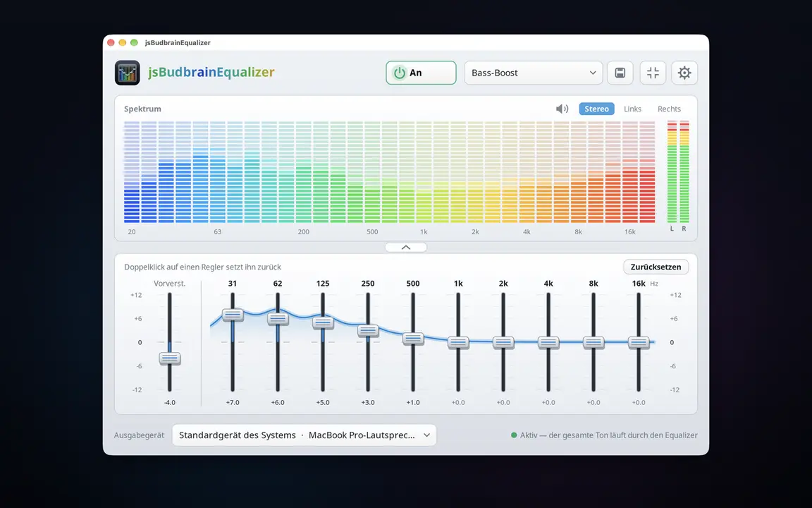Image resolution: width=812 pixels, height=508 pixels.
Task: Click the 31 Hz band slider handle
Action: pos(233,315)
